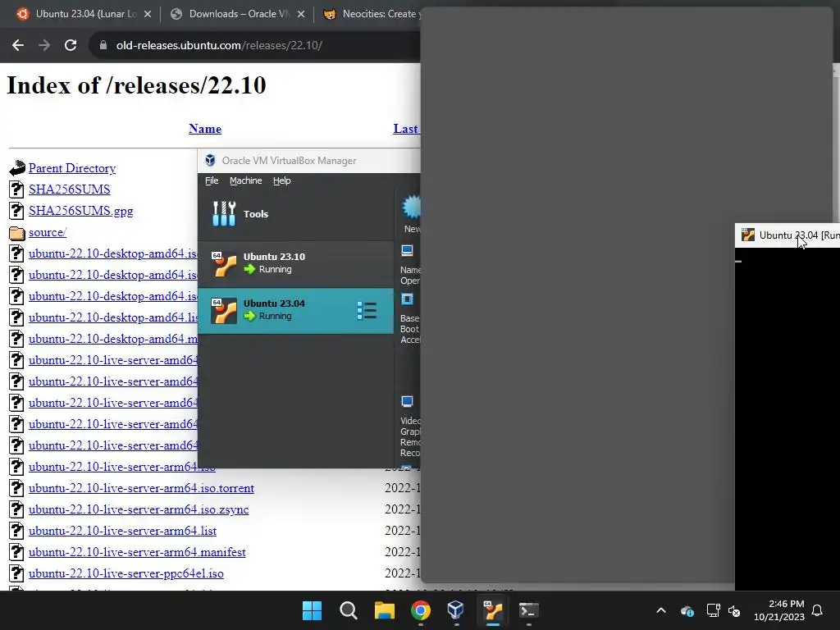The image size is (840, 630).
Task: Select the Ubuntu 23.04 virtual machine
Action: pyautogui.click(x=295, y=311)
